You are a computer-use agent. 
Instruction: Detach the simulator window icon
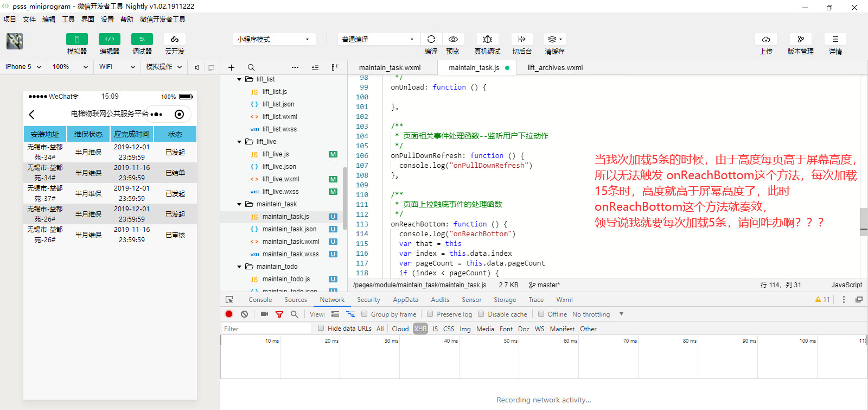[211, 67]
